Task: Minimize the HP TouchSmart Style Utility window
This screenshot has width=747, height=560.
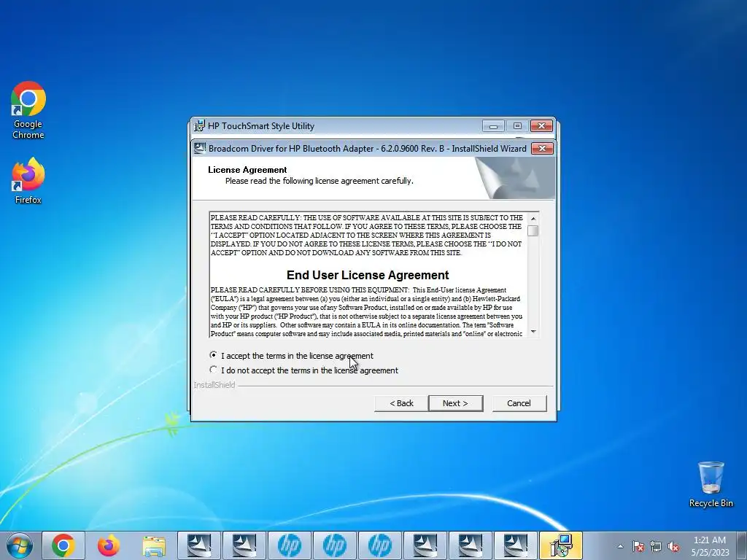Action: (493, 126)
